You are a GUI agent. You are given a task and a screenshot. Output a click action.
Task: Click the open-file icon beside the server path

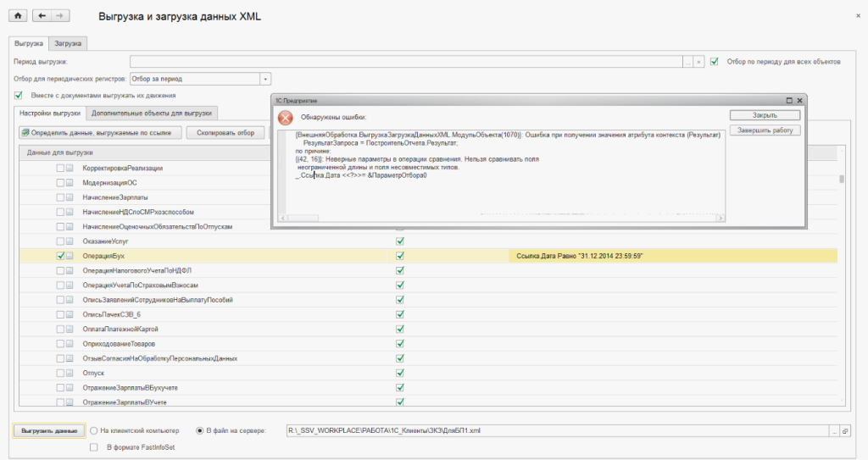[844, 430]
